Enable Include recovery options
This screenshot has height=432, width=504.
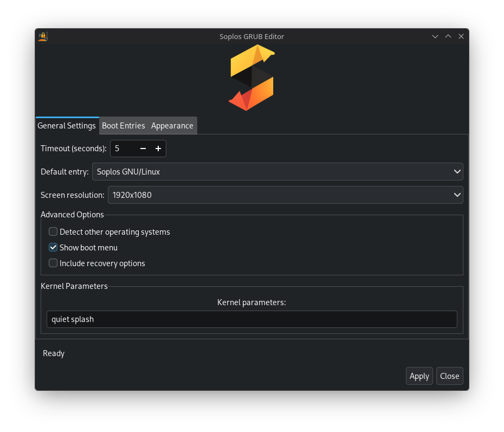tap(53, 263)
